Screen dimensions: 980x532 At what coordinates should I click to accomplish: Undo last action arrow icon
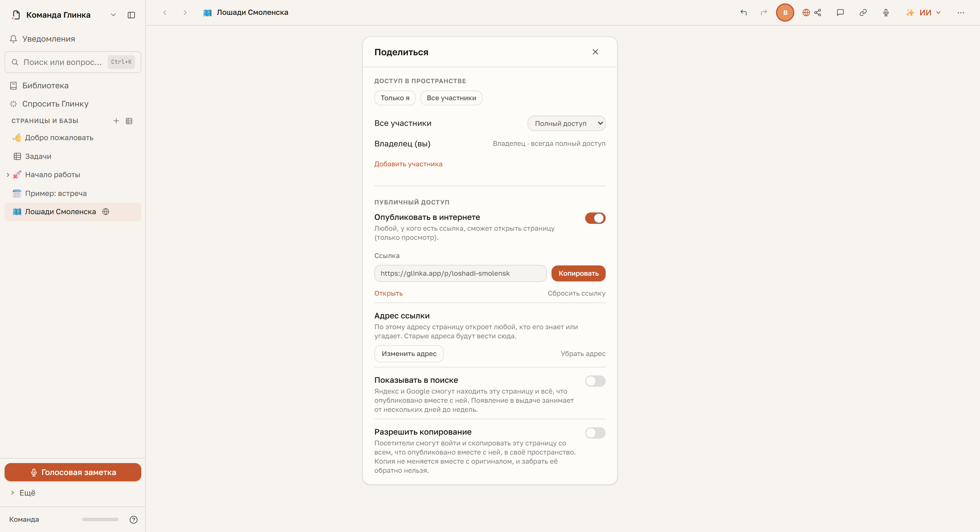[x=743, y=13]
